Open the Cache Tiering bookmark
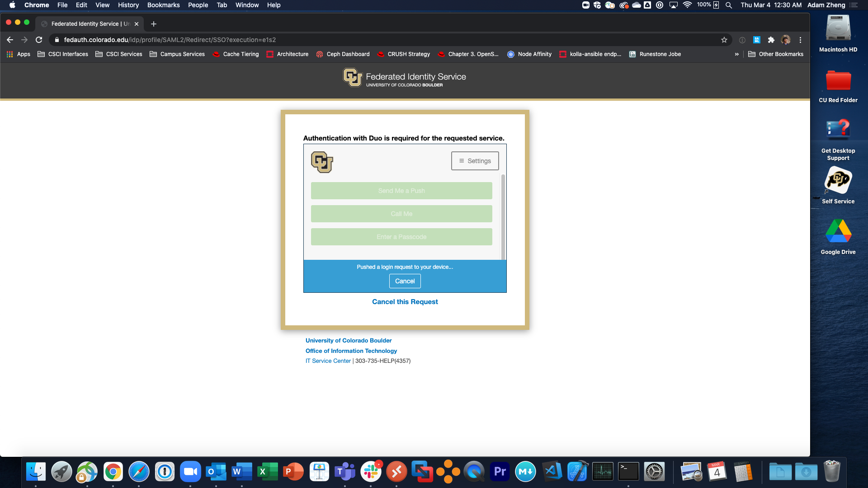The image size is (868, 488). tap(236, 54)
